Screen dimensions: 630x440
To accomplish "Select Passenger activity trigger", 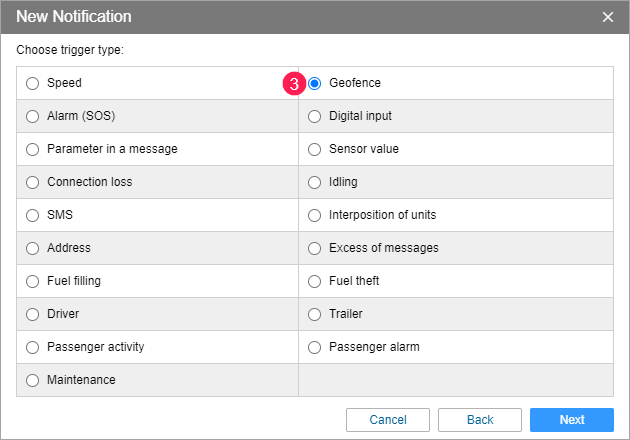I will 33,347.
